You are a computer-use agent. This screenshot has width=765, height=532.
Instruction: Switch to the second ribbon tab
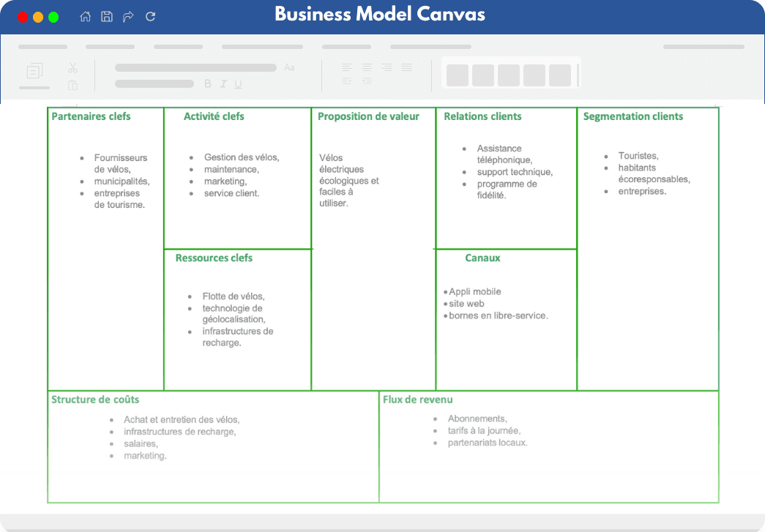[110, 46]
